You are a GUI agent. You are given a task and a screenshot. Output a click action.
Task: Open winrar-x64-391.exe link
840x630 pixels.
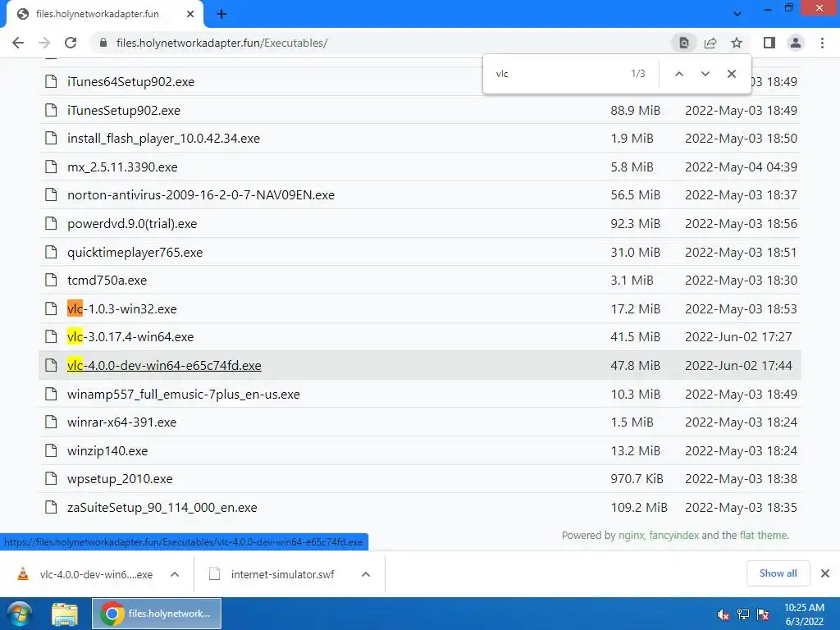(121, 422)
